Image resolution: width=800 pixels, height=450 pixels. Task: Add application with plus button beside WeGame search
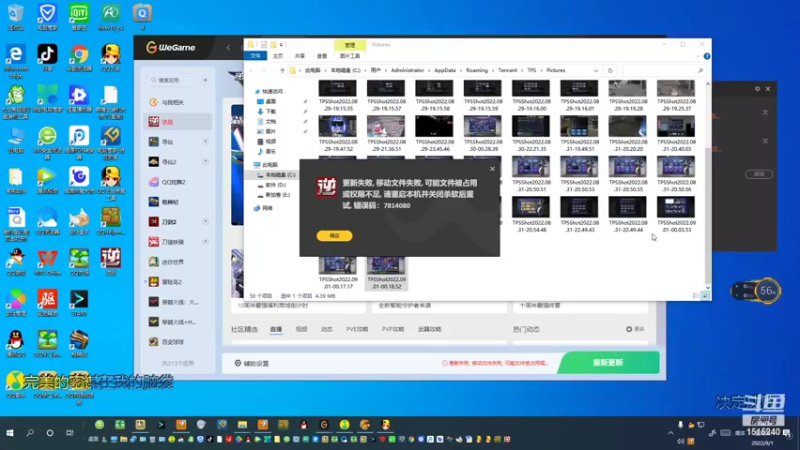[x=205, y=80]
